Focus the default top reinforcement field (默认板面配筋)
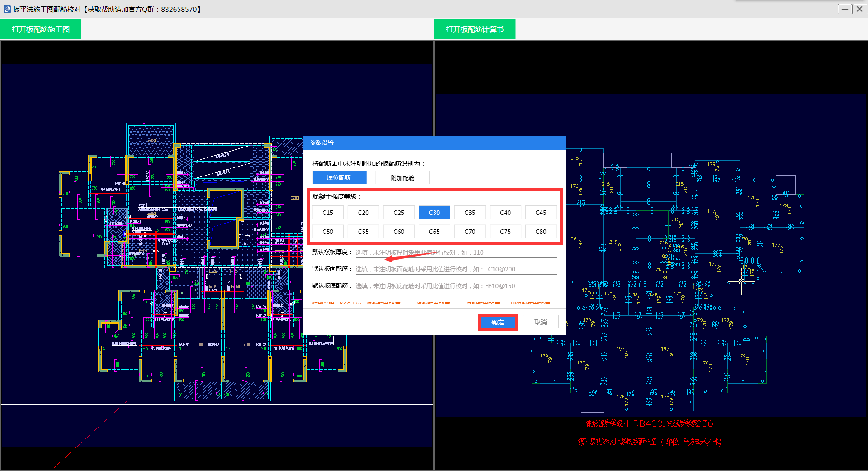The image size is (868, 471). tap(455, 269)
